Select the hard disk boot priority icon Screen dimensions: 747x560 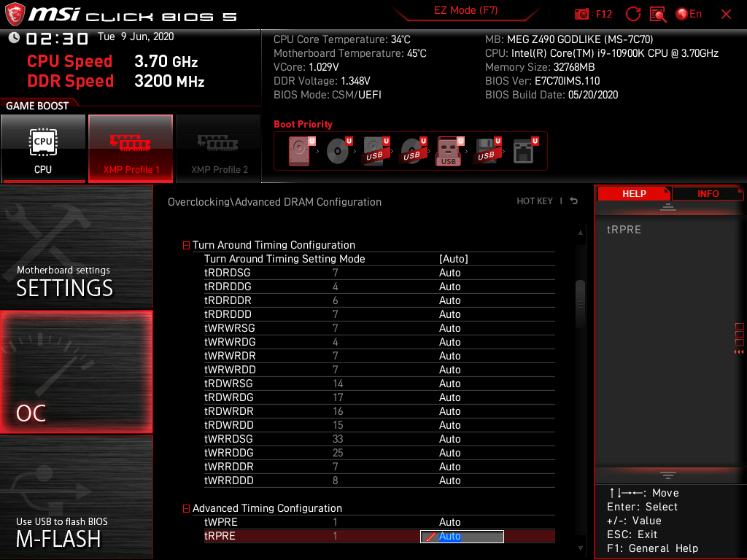tap(300, 151)
